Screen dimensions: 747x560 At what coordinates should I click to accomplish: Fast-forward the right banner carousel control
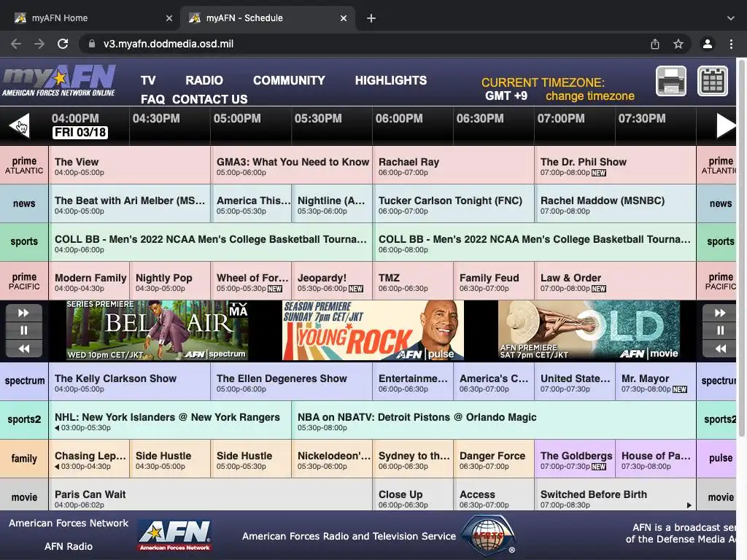(x=720, y=313)
